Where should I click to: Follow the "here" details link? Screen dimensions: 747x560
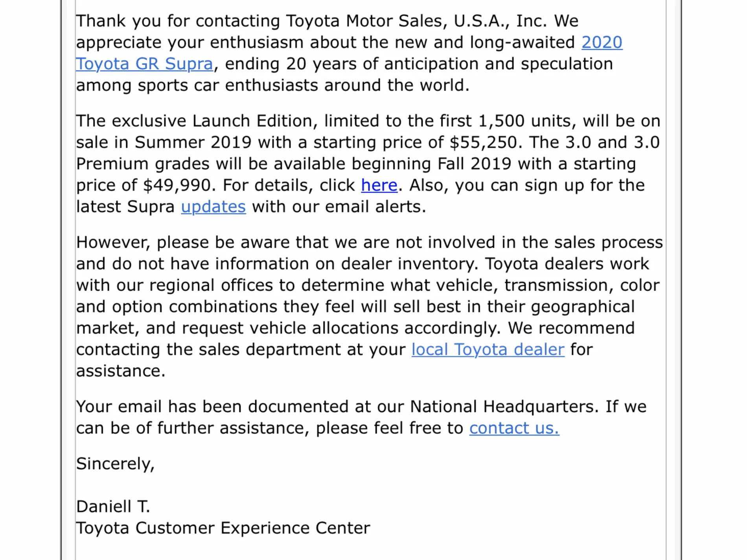pos(379,185)
